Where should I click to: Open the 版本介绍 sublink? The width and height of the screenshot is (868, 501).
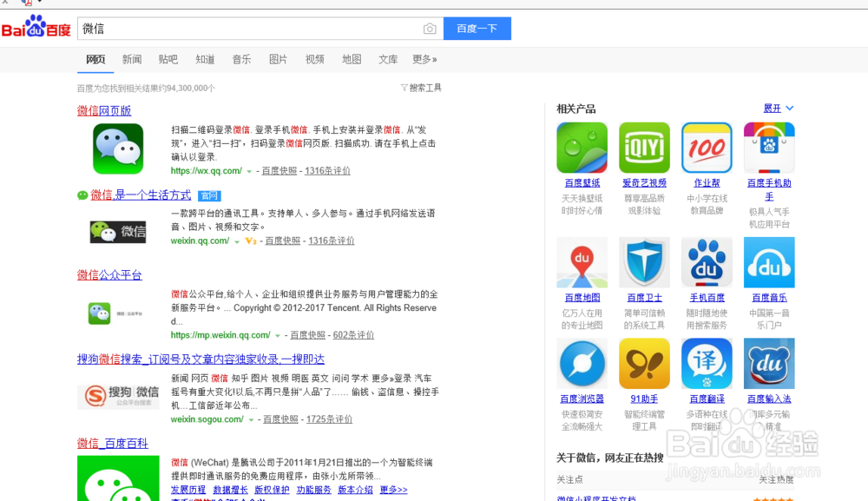[x=355, y=490]
